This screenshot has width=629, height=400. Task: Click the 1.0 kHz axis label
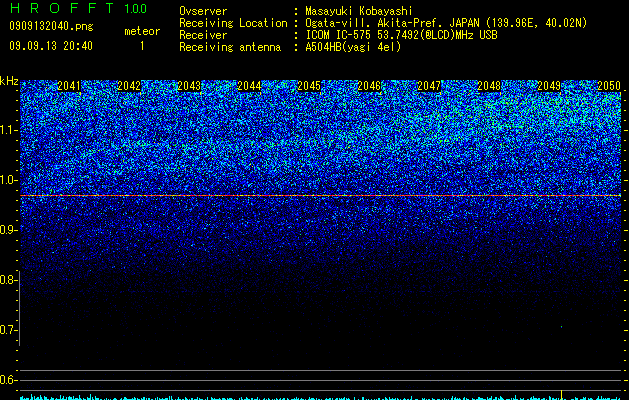9,180
